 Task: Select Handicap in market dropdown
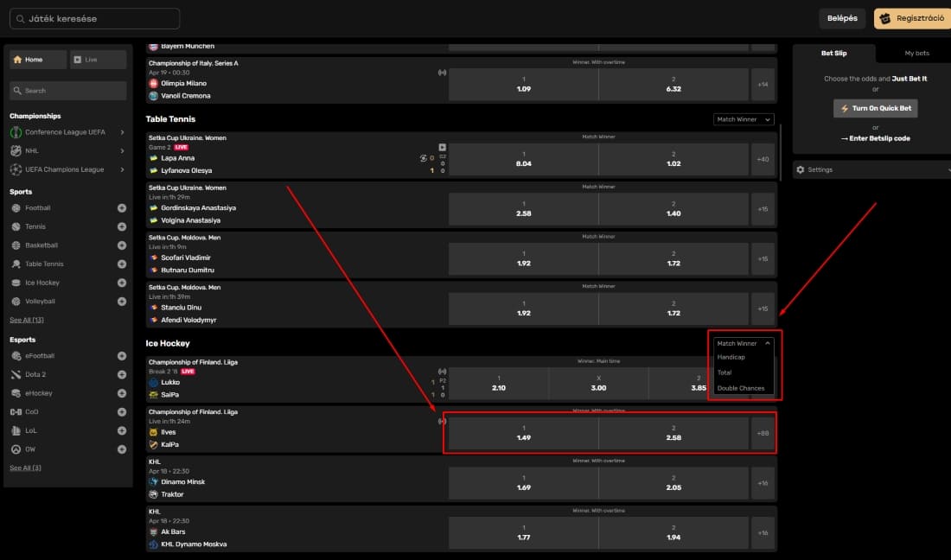click(x=731, y=358)
